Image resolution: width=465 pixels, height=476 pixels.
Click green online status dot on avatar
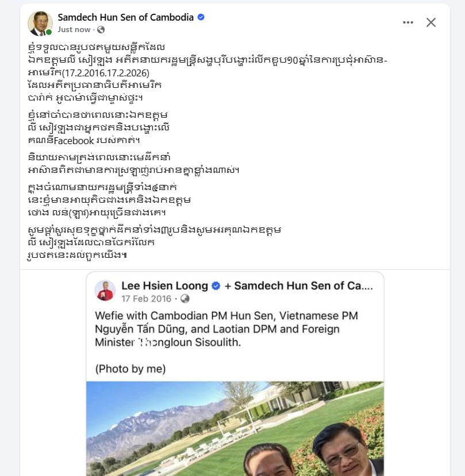[49, 32]
